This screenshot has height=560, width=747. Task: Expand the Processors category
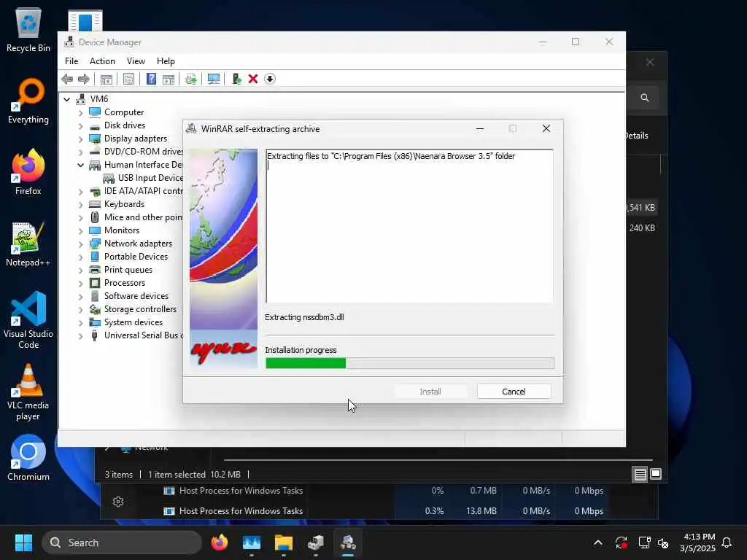[80, 284]
